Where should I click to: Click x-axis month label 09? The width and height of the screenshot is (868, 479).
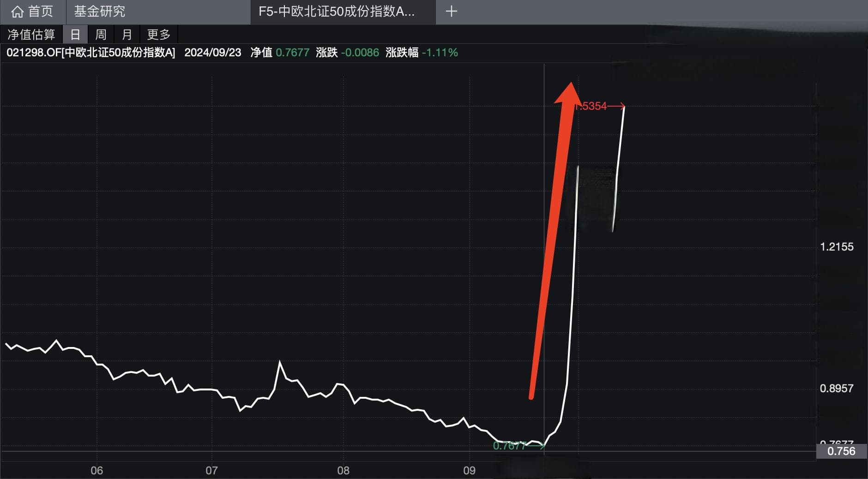(469, 471)
